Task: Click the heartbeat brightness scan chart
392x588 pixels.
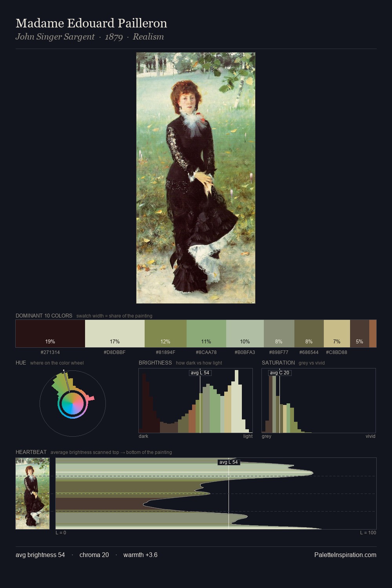Action: 216,494
